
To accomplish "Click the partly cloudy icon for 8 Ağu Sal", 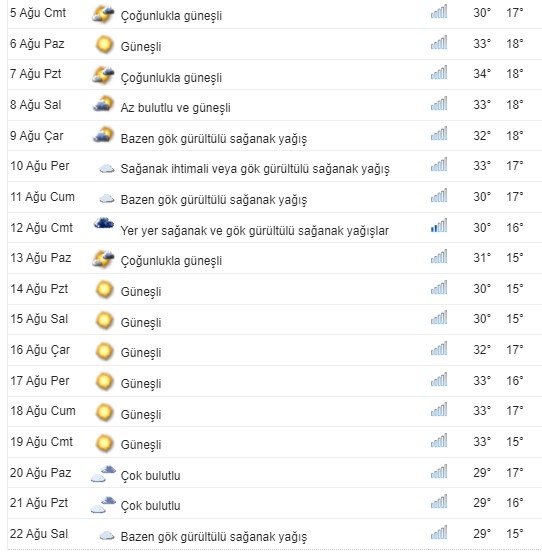I will click(x=103, y=104).
